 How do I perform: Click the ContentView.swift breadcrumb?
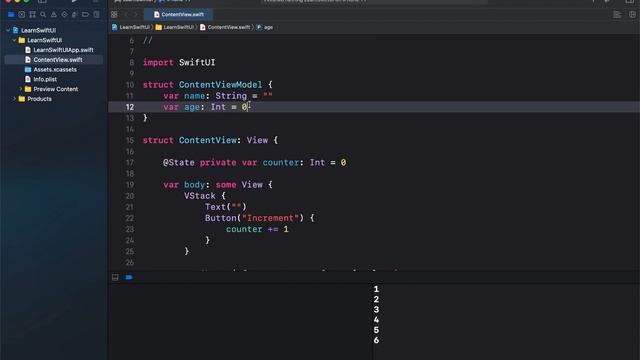[225, 27]
